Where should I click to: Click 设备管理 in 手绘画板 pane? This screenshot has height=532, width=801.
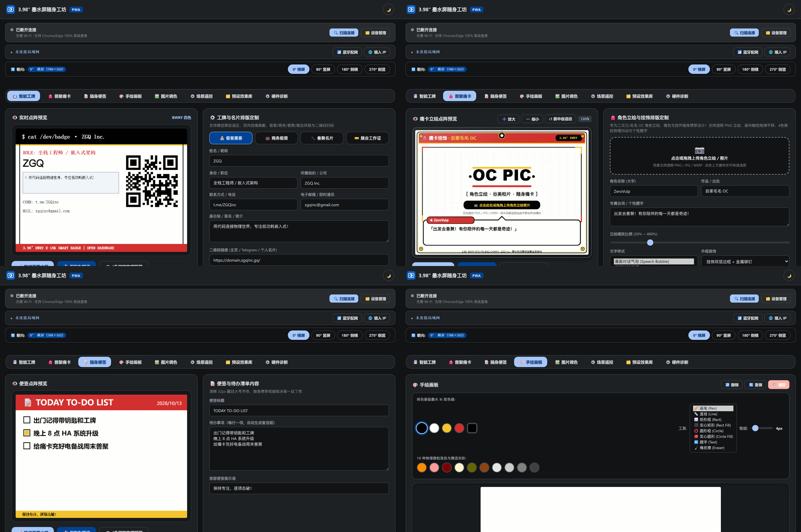pos(776,299)
